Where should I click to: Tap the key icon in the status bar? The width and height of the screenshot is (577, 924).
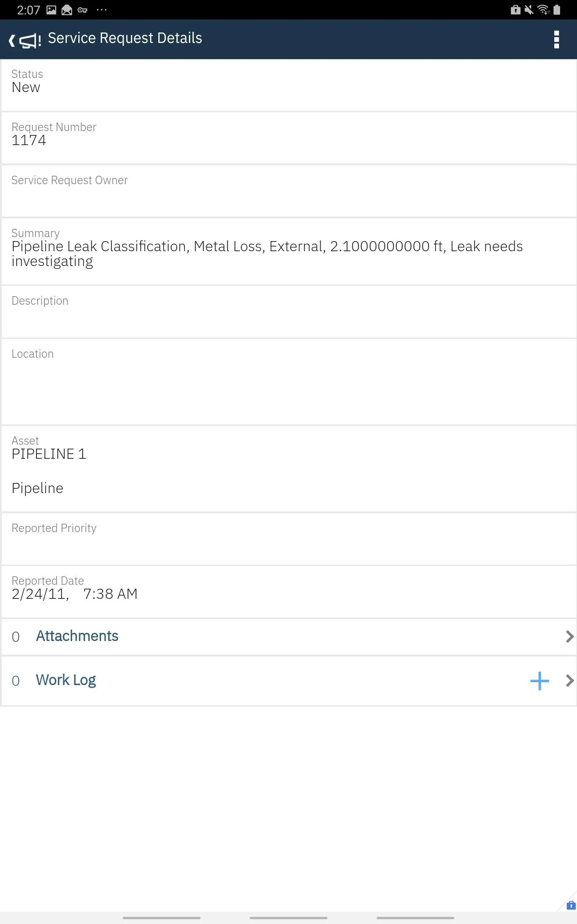pyautogui.click(x=83, y=10)
